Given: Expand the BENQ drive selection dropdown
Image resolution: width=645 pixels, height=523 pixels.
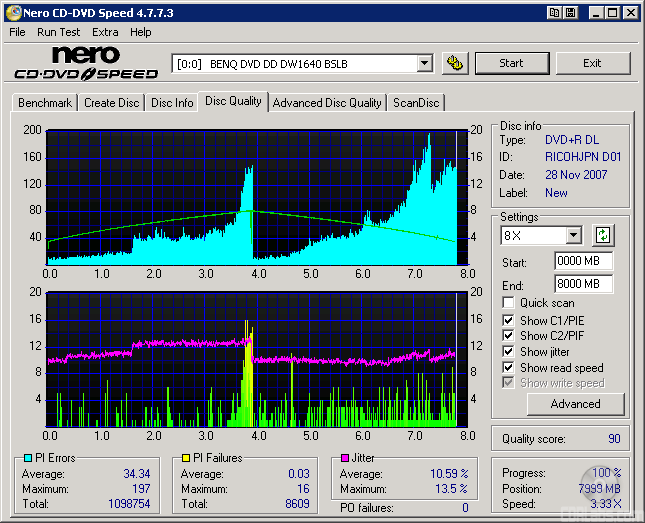Looking at the screenshot, I should [x=424, y=63].
